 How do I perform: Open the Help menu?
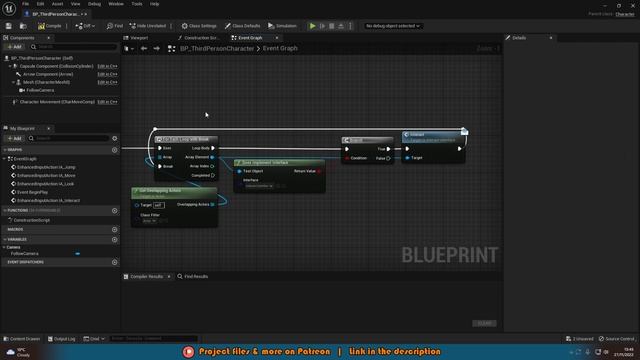[154, 4]
